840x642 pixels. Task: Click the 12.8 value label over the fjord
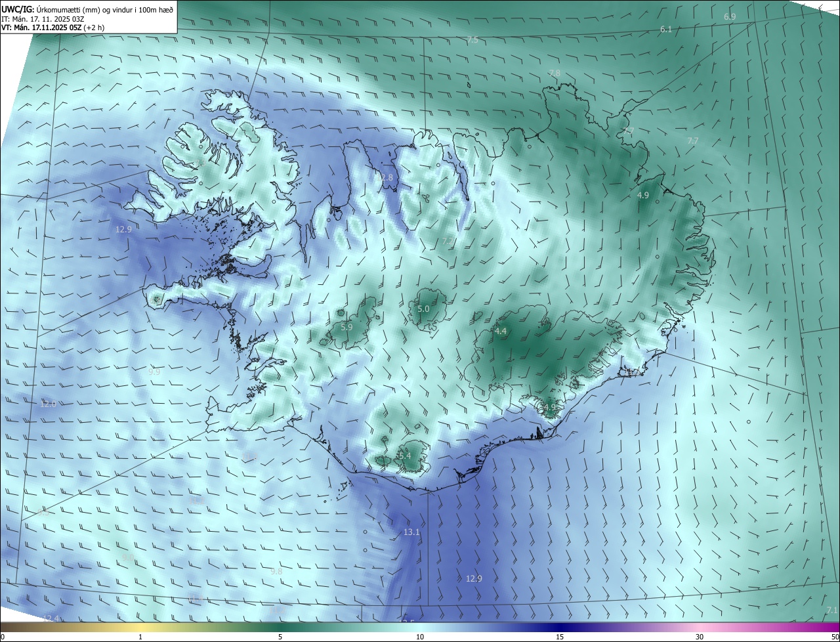coord(384,178)
